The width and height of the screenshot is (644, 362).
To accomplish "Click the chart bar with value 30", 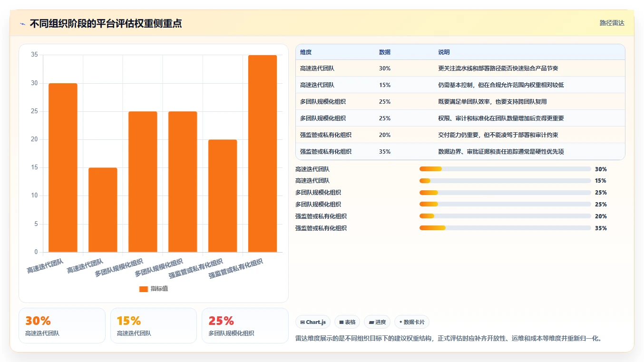I will (63, 167).
